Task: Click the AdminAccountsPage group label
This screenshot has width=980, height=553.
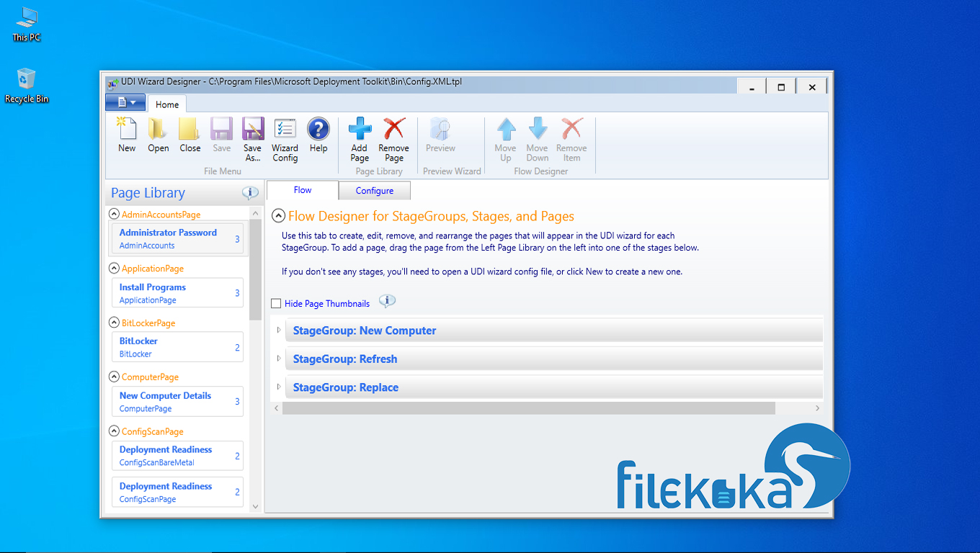Action: click(x=161, y=215)
